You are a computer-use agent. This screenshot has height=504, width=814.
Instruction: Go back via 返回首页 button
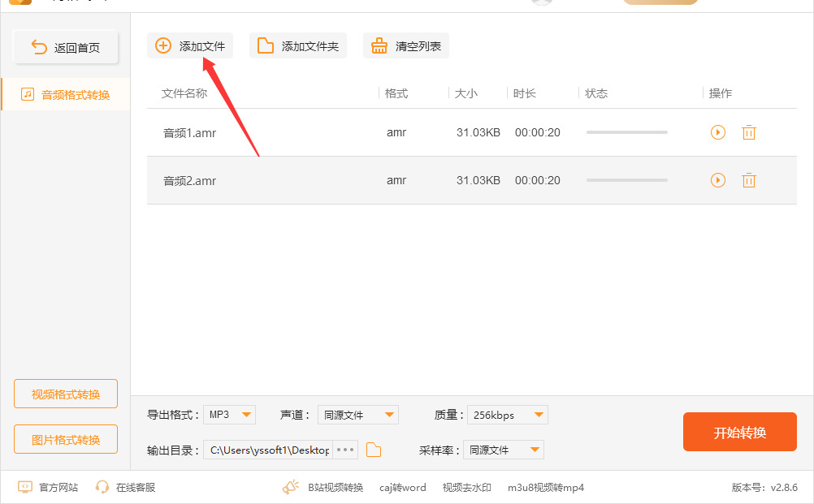(66, 48)
